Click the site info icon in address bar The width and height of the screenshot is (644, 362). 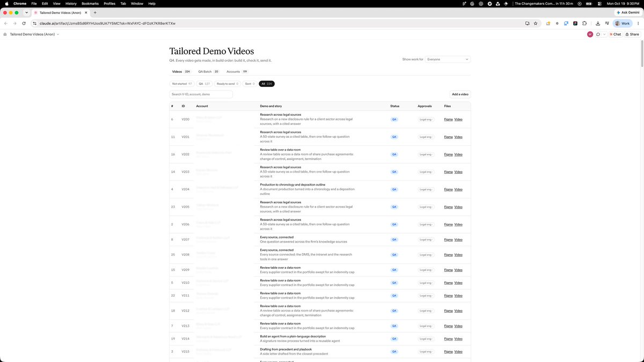point(34,23)
